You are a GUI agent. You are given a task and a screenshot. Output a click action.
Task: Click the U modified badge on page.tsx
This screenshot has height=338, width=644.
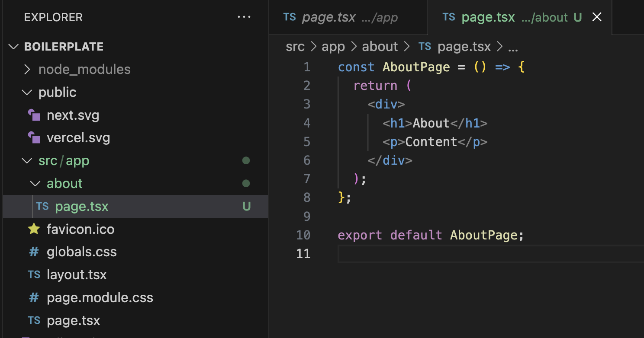click(246, 206)
